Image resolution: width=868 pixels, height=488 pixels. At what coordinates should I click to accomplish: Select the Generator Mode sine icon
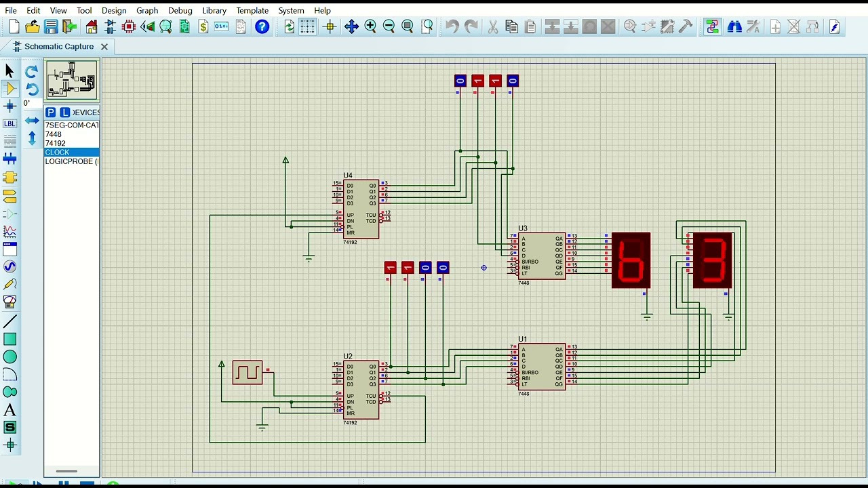coord(9,266)
